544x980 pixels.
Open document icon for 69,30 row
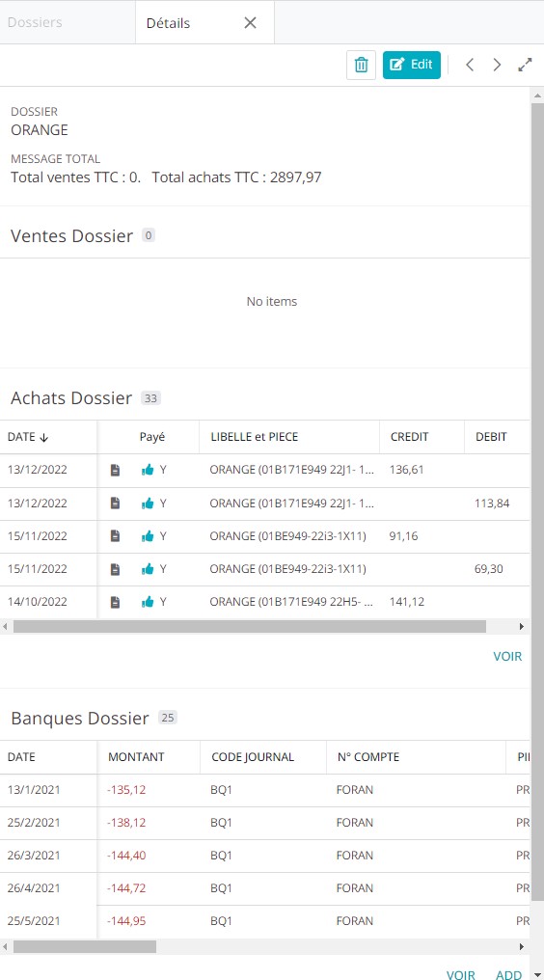pos(115,569)
